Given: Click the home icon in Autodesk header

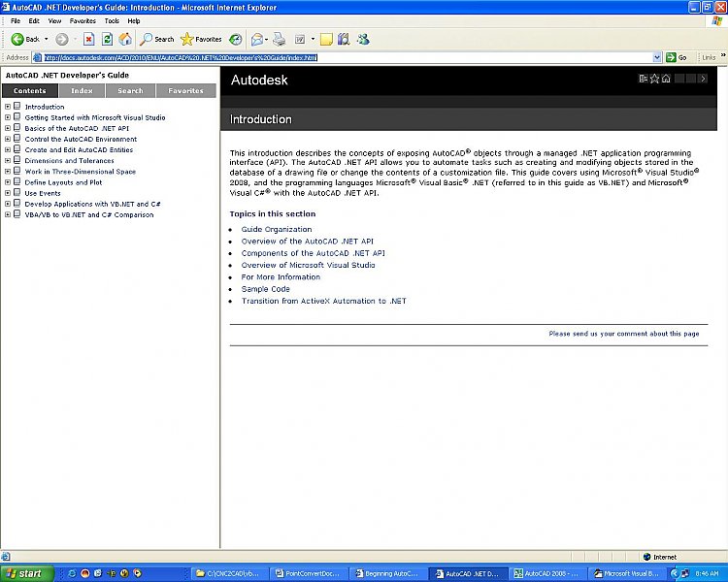Looking at the screenshot, I should [666, 79].
